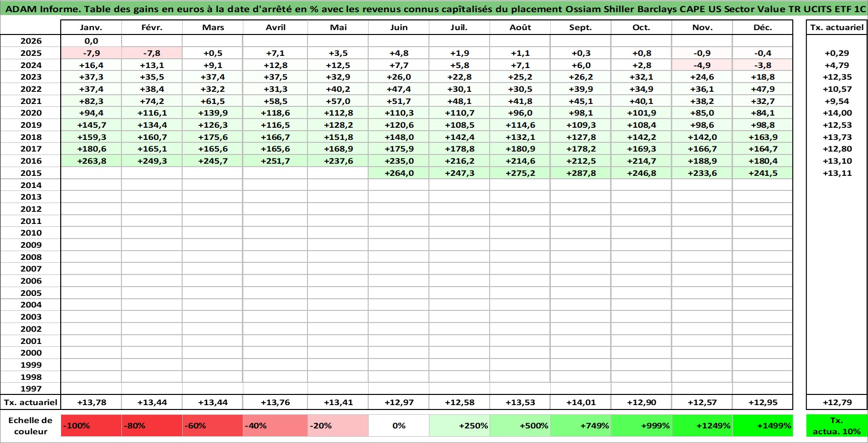Click the ADAM Informe title banner
The image size is (868, 443).
[x=434, y=9]
